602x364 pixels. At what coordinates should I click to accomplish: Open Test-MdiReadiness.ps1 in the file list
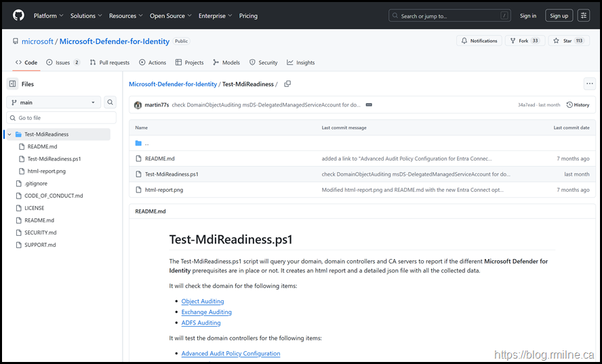(172, 174)
